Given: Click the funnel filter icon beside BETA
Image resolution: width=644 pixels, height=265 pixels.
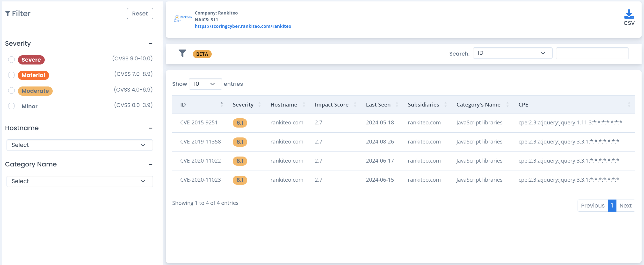Looking at the screenshot, I should 182,53.
